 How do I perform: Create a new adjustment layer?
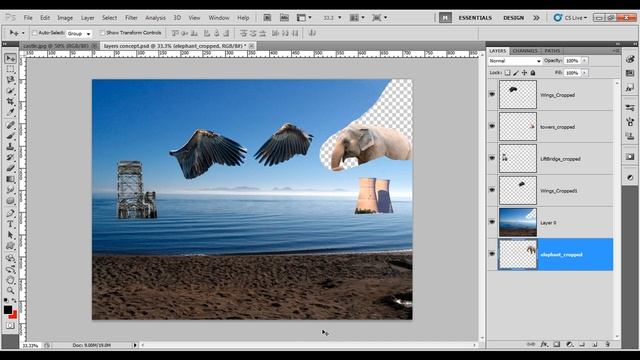tap(569, 344)
